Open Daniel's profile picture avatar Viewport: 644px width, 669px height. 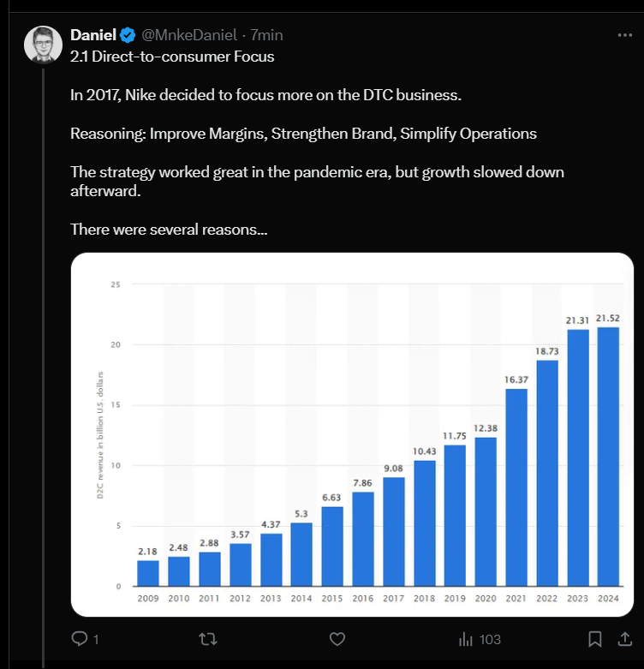click(42, 45)
